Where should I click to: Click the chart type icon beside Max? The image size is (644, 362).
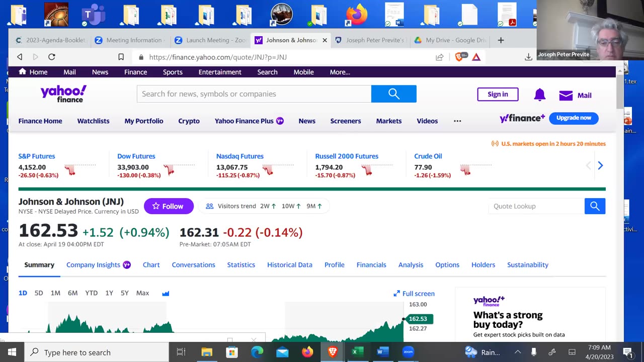coord(166,293)
